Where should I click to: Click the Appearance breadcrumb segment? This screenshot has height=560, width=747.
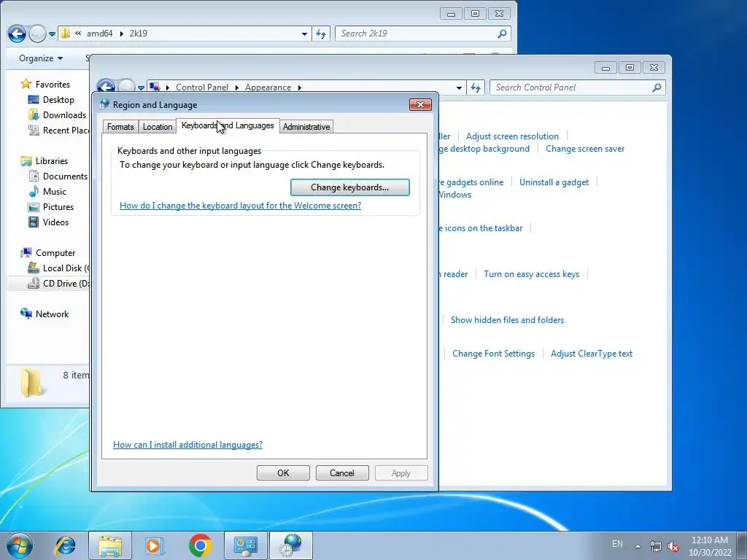click(x=268, y=87)
